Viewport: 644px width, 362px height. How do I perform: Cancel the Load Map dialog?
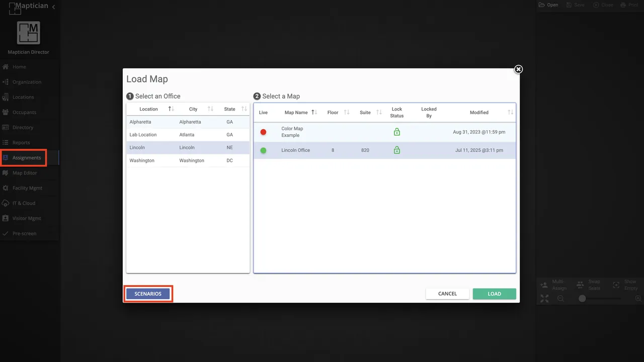447,294
